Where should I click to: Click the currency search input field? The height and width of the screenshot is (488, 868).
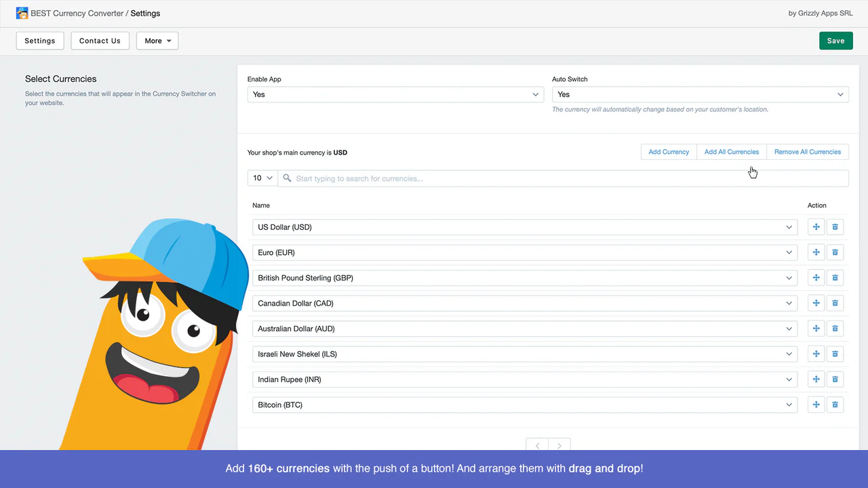pos(563,178)
